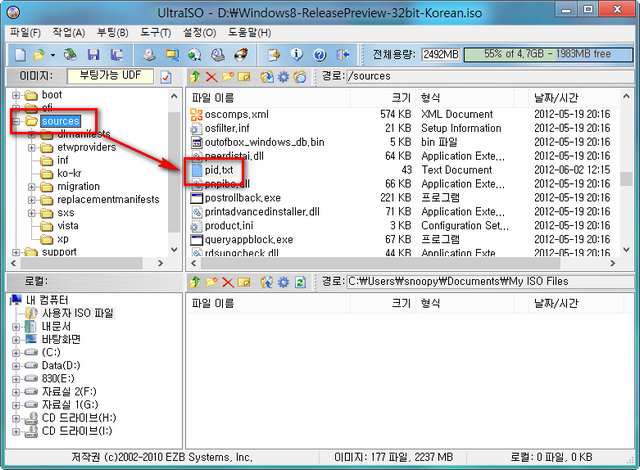Click the Save As multi-floppy icon
Screen dimensions: 640x470
tap(116, 55)
